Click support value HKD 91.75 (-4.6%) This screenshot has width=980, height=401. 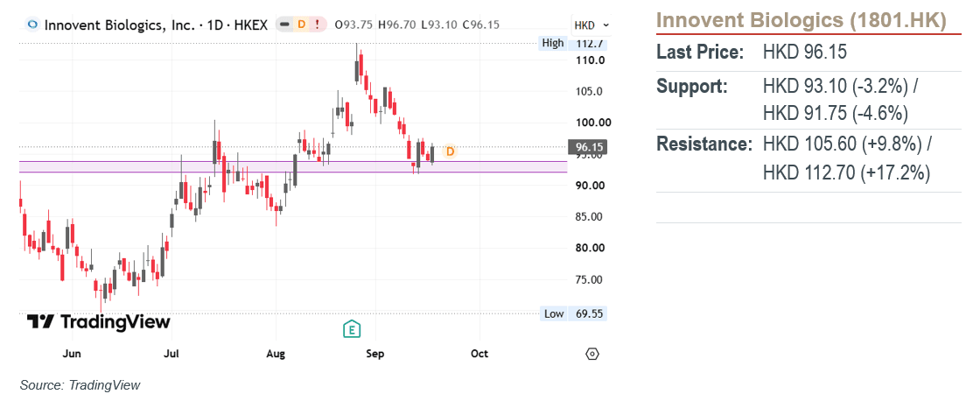click(x=836, y=113)
